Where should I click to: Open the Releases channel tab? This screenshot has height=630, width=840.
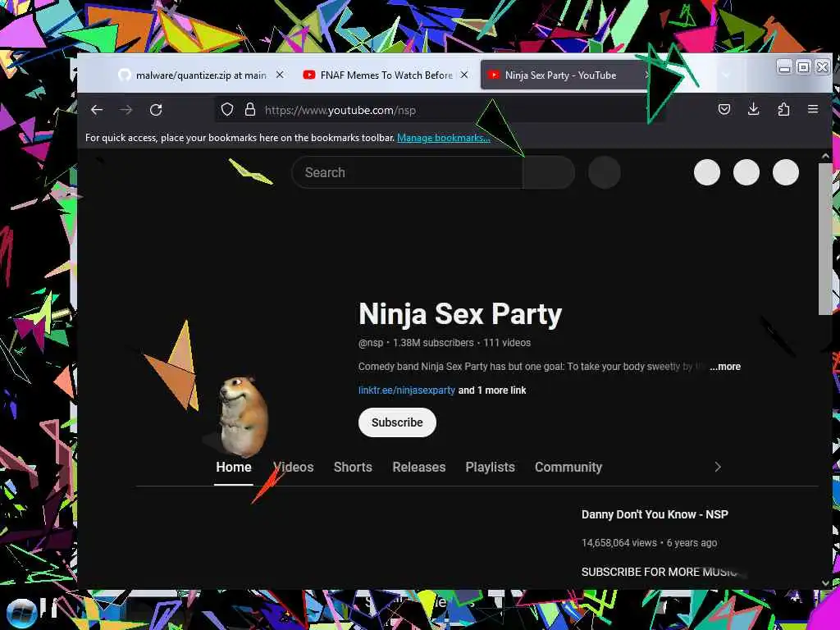coord(419,467)
